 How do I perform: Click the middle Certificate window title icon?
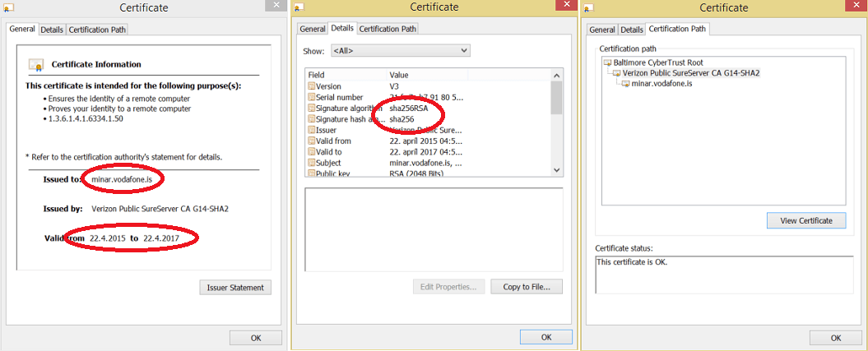(x=299, y=7)
